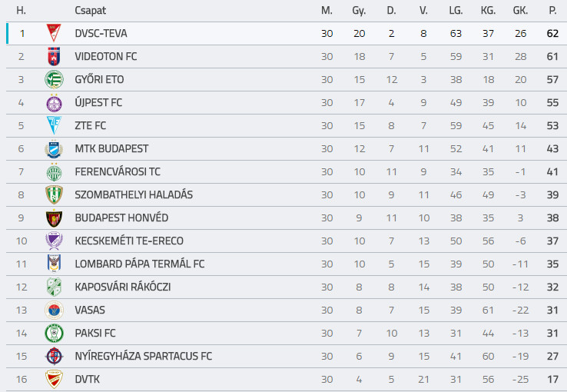Open the Szombathelyi Haladás team link
The image size is (567, 392).
[x=134, y=195]
